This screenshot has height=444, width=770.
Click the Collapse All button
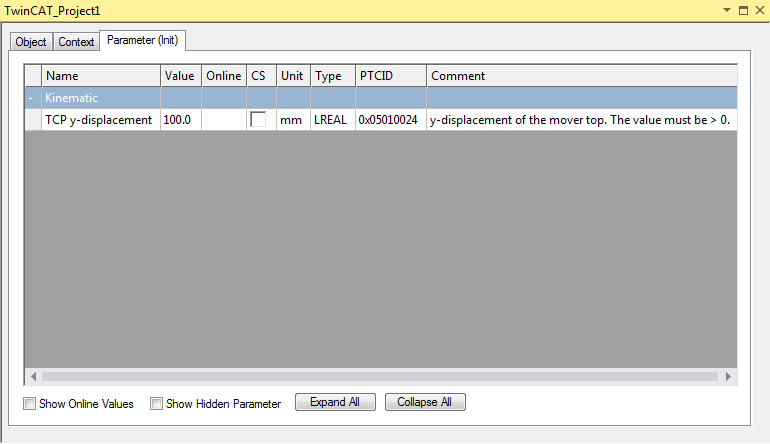point(425,402)
